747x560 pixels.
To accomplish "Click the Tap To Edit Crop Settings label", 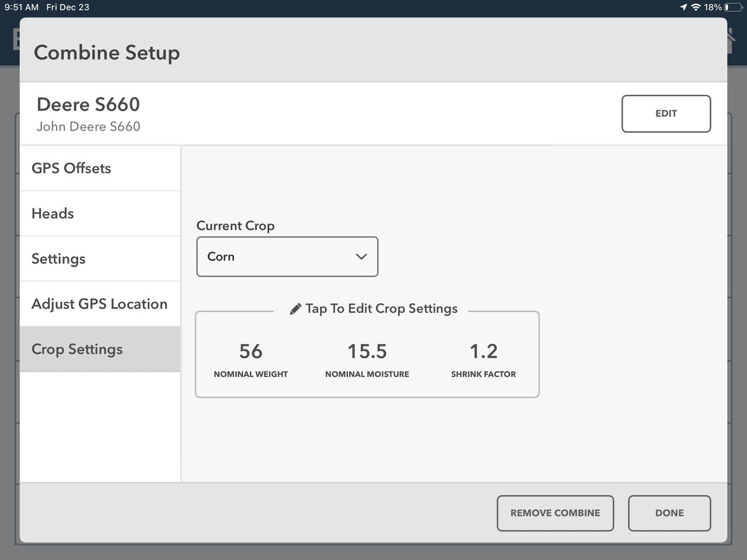I will pyautogui.click(x=382, y=309).
